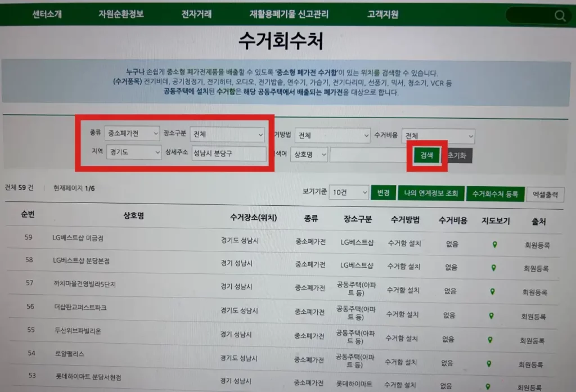
Task: Open the 수거비용 dropdown
Action: click(438, 136)
